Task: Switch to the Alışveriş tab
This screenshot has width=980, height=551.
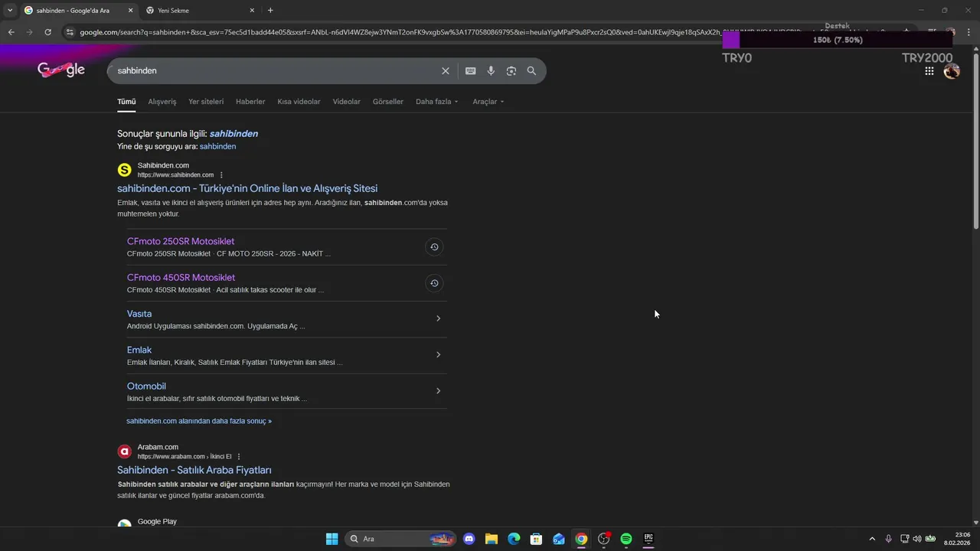Action: click(x=162, y=101)
